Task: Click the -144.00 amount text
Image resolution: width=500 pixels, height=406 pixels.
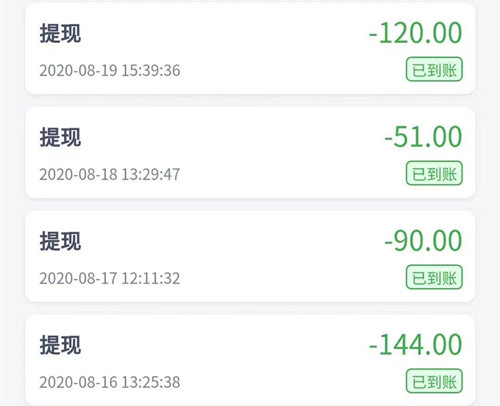Action: pos(415,345)
